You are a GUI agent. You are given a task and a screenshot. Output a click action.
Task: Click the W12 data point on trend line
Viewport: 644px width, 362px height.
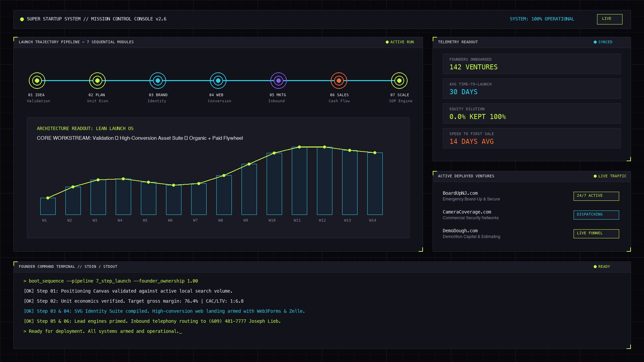(325, 147)
